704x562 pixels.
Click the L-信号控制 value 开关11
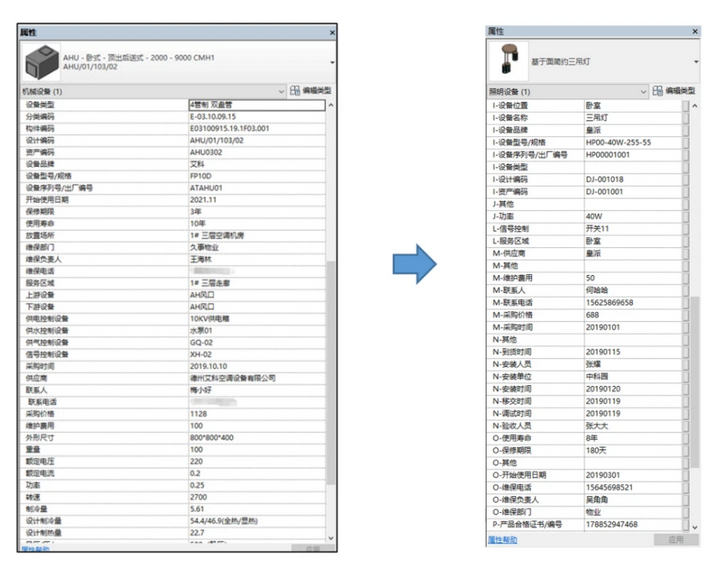click(597, 228)
